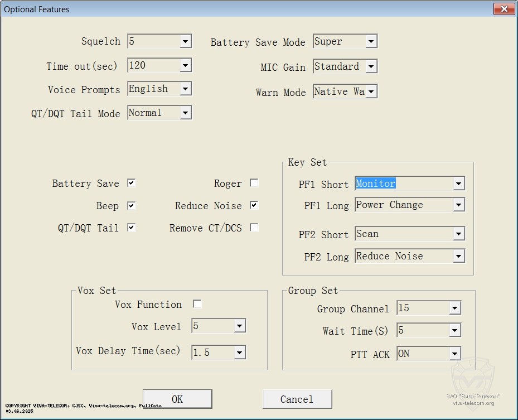Disable the QT/DQT Tail checkbox
Screen dimensions: 518x420
click(131, 228)
